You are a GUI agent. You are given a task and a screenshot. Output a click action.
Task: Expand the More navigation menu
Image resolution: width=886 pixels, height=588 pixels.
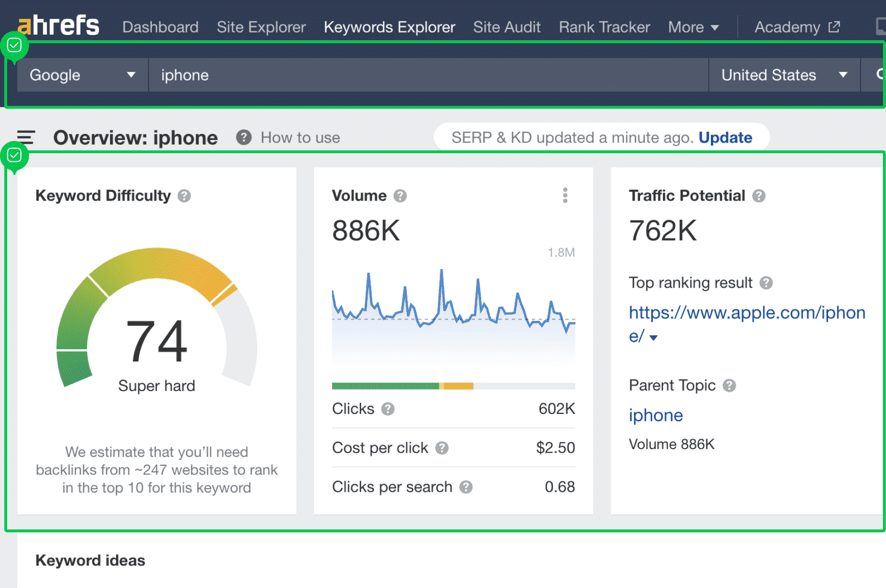coord(693,27)
